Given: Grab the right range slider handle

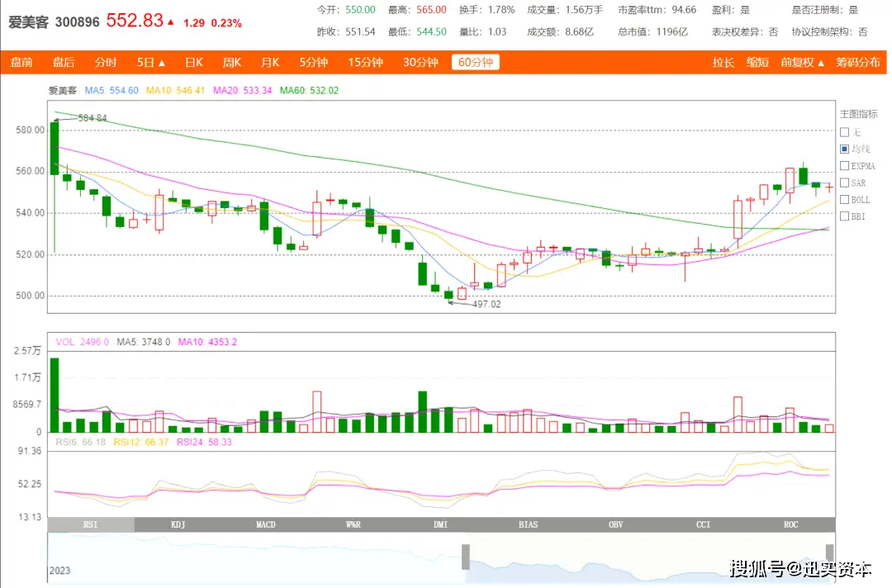Looking at the screenshot, I should click(830, 553).
